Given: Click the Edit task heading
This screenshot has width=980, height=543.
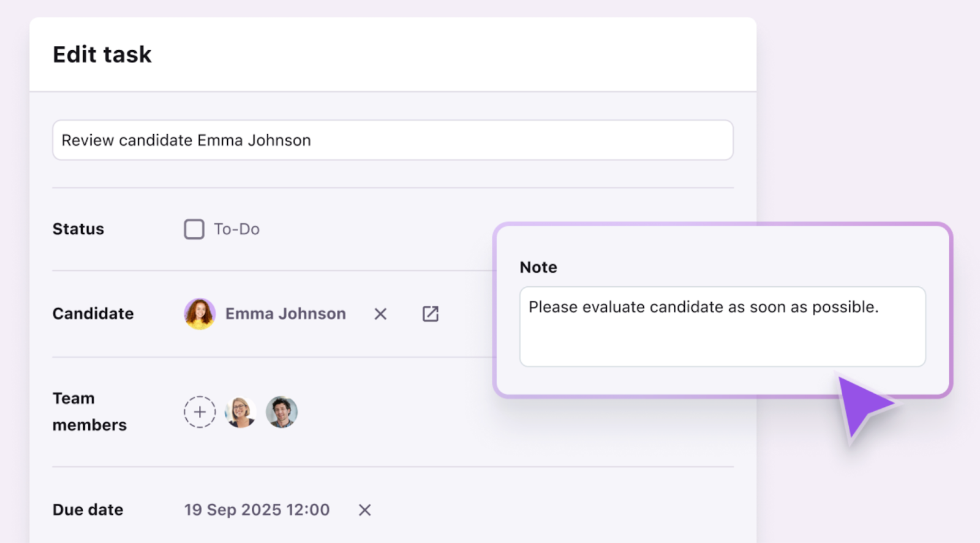Looking at the screenshot, I should pos(102,55).
